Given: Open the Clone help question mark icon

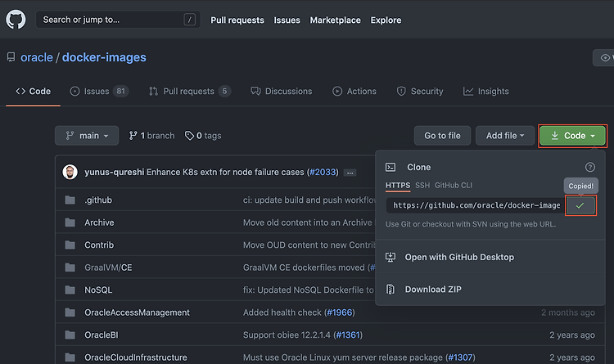Looking at the screenshot, I should point(590,167).
